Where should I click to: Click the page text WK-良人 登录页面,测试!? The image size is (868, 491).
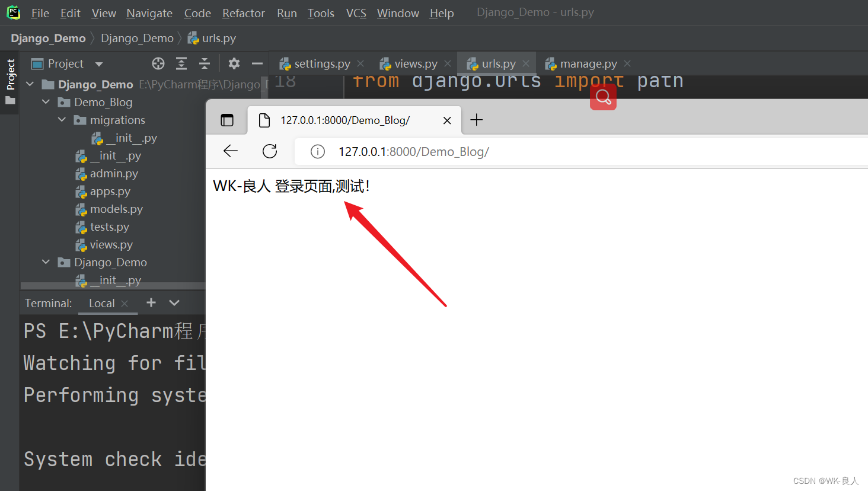point(292,186)
